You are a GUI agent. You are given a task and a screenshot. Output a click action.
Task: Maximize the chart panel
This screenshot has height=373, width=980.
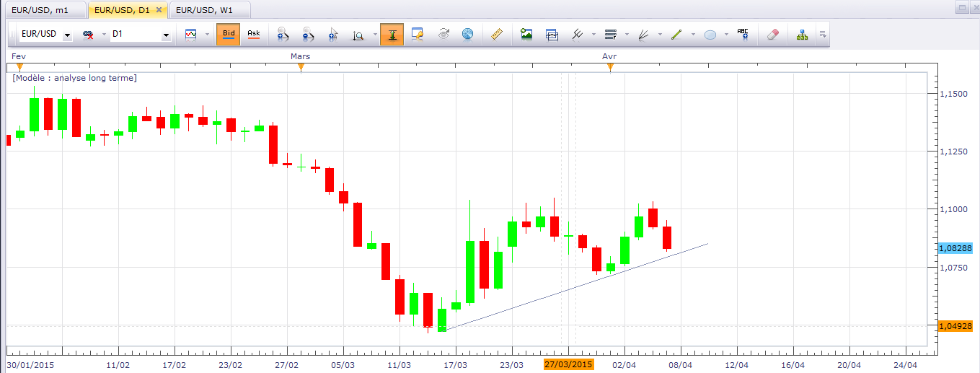point(961,6)
